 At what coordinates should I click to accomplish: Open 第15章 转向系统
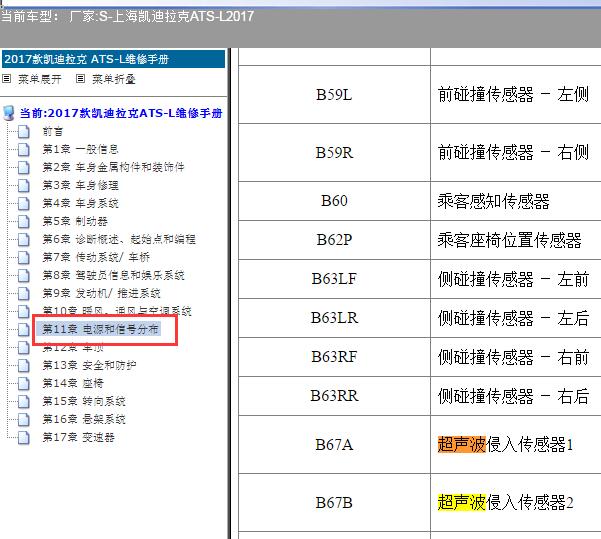click(84, 402)
